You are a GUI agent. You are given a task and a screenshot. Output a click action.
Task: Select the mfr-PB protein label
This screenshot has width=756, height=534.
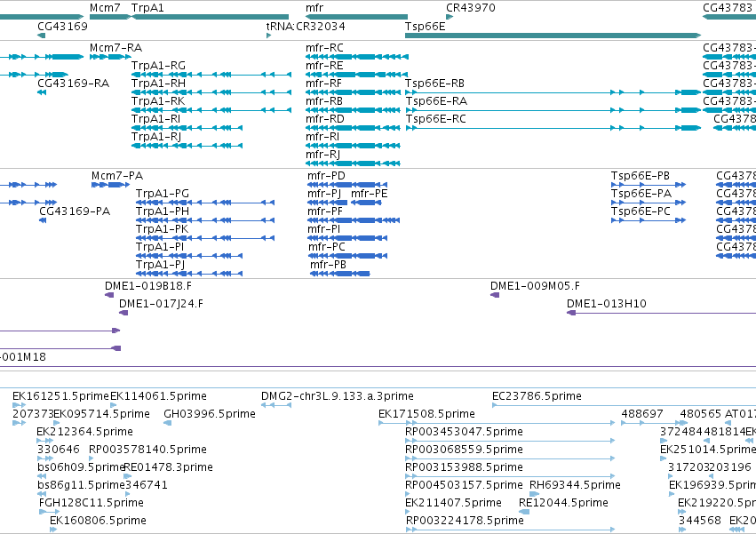click(x=328, y=265)
